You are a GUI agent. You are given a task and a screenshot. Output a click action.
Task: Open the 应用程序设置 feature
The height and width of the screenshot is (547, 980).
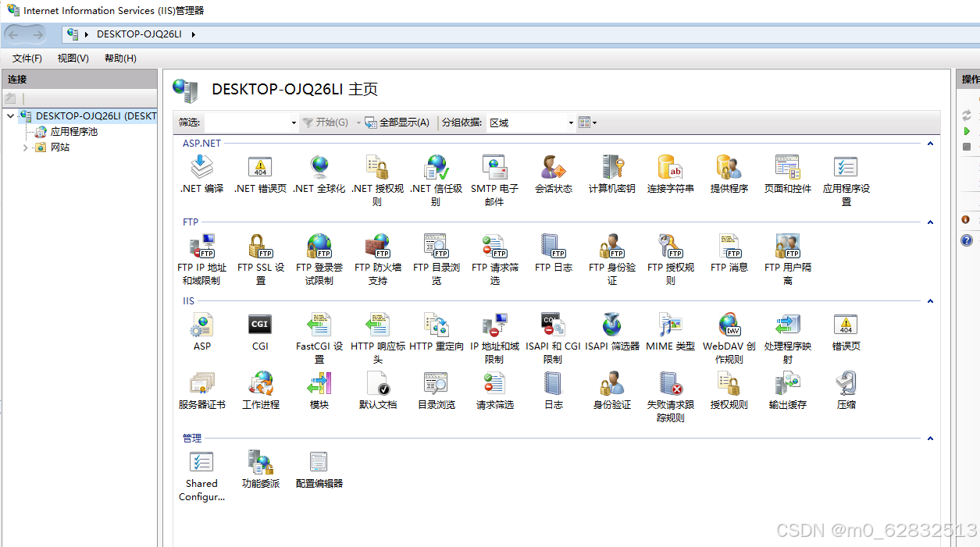(x=846, y=180)
